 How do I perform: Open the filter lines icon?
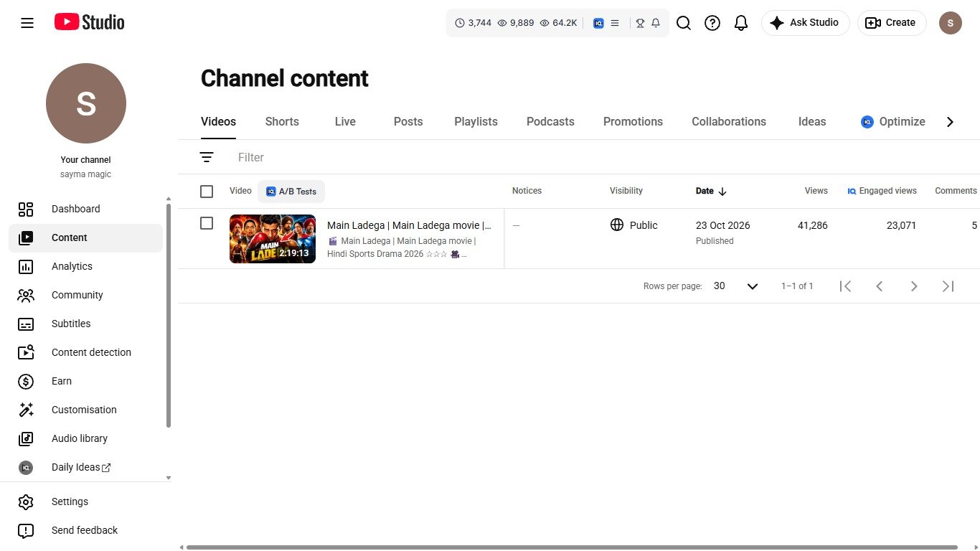point(207,157)
